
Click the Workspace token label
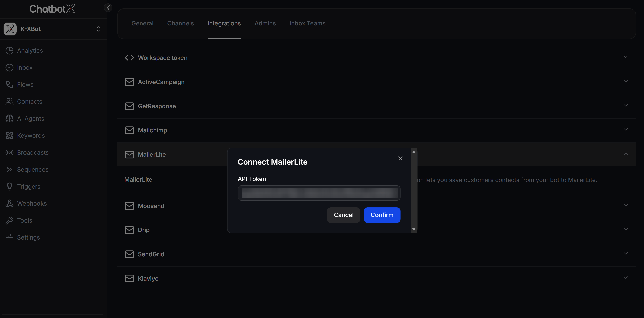pos(162,58)
